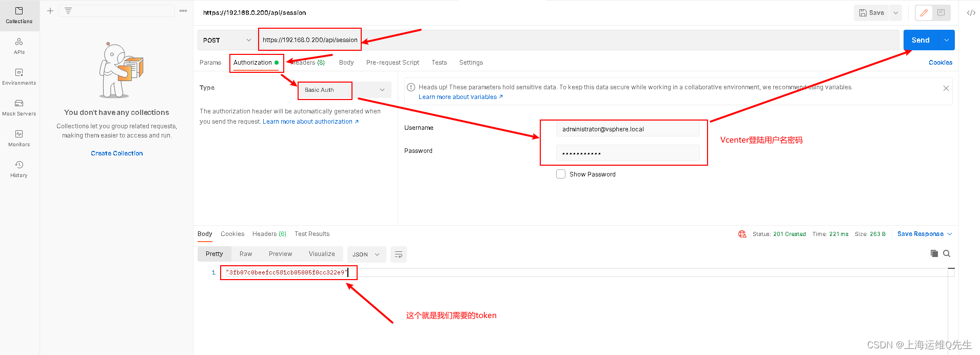This screenshot has height=355, width=980.
Task: Open the POST method dropdown
Action: [227, 40]
